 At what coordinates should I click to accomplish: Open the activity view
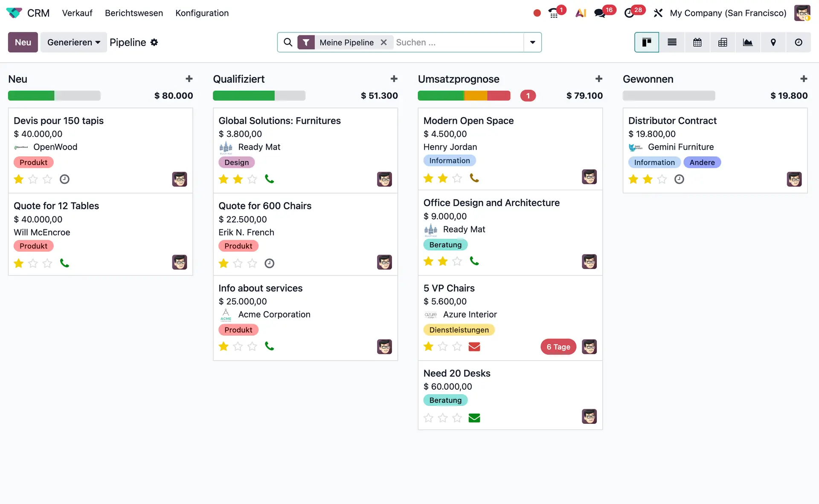pyautogui.click(x=799, y=42)
